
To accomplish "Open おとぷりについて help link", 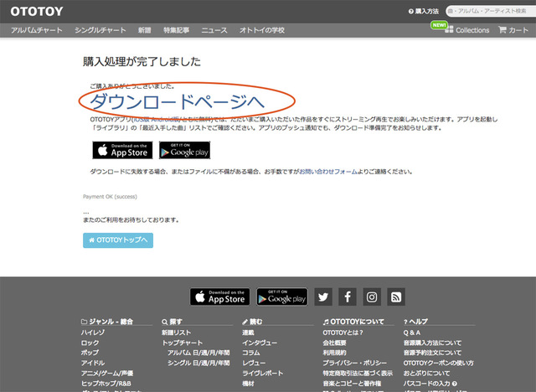I will (426, 374).
